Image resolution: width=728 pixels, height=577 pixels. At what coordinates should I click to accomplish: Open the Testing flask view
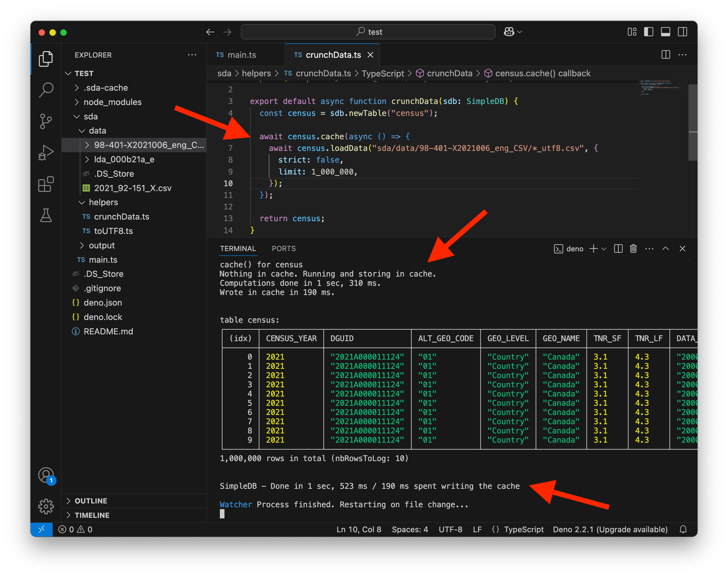46,215
